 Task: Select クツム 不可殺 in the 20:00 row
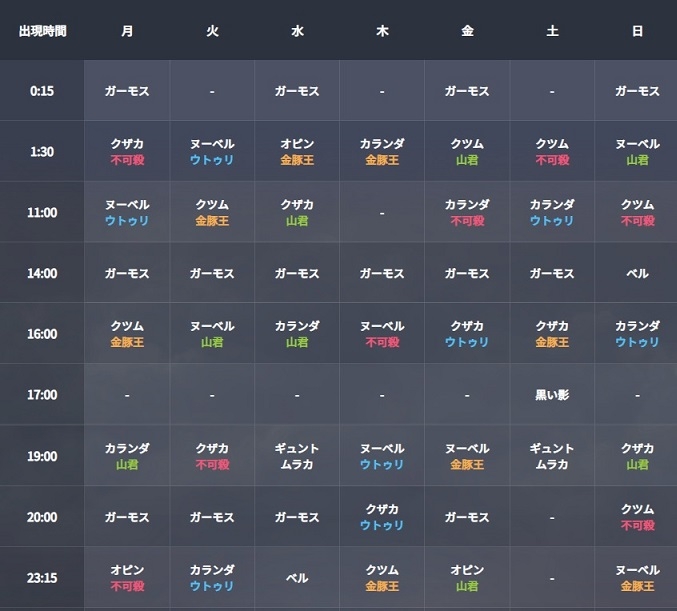point(637,517)
